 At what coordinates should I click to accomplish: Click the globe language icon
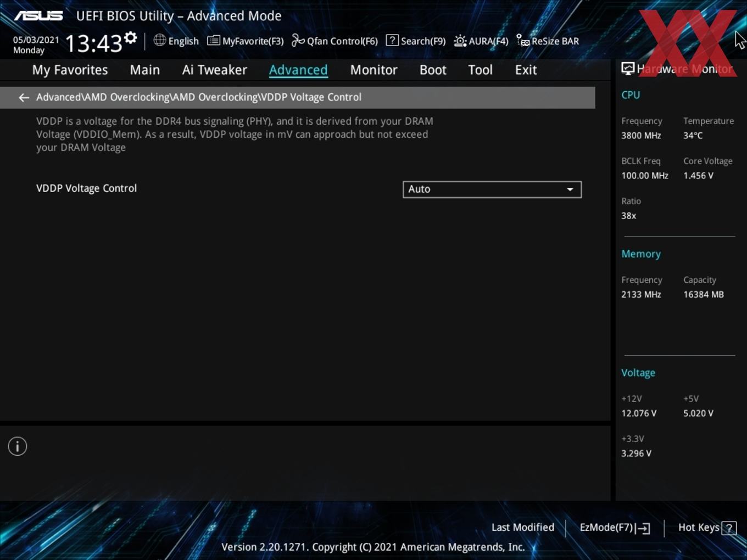[159, 40]
